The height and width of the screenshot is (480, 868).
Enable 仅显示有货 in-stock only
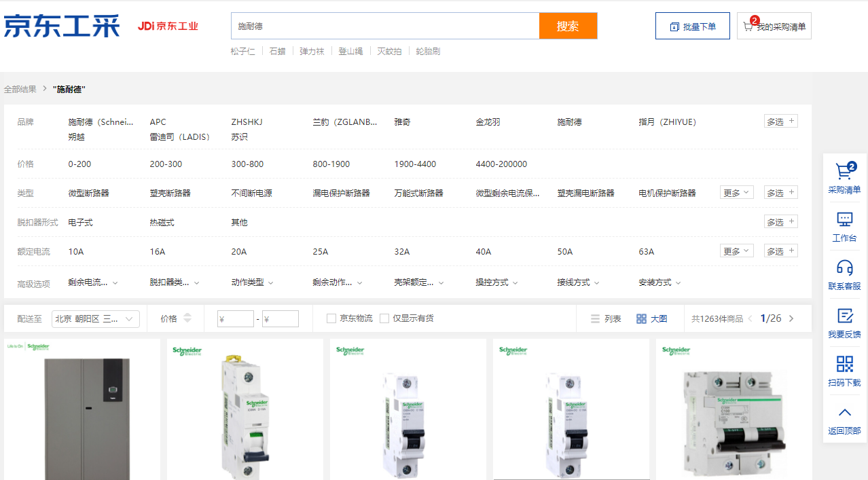tap(384, 318)
